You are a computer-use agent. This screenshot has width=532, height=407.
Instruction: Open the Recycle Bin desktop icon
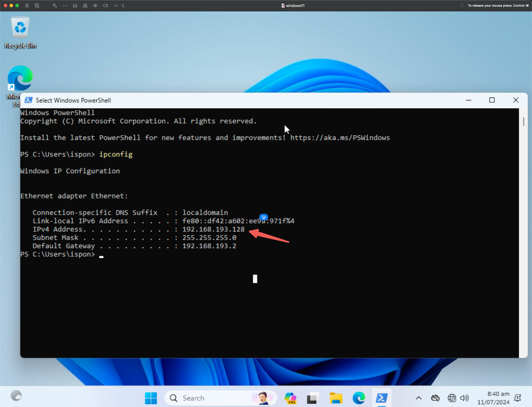coord(20,32)
